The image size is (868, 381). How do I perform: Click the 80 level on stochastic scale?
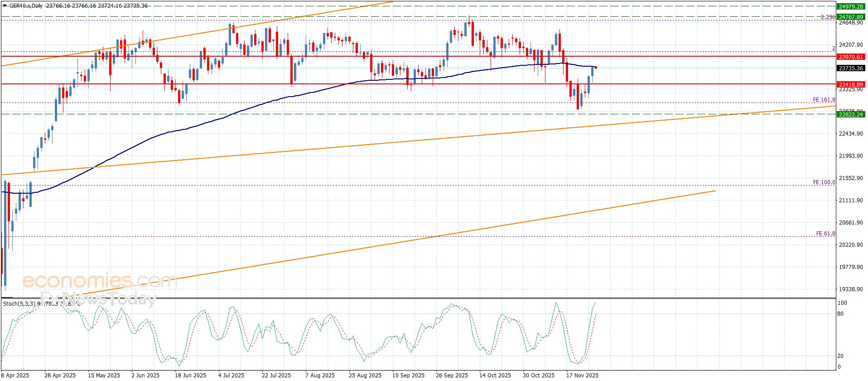click(x=840, y=314)
